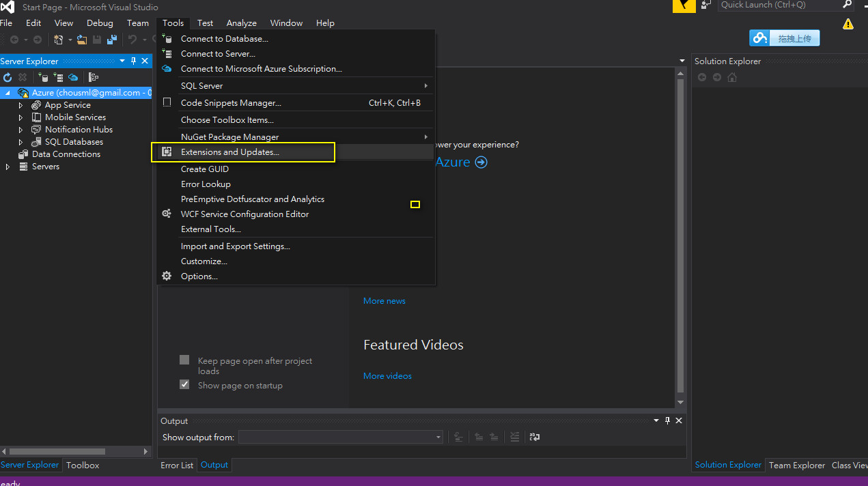Refresh the Server Explorer tree

click(x=8, y=77)
